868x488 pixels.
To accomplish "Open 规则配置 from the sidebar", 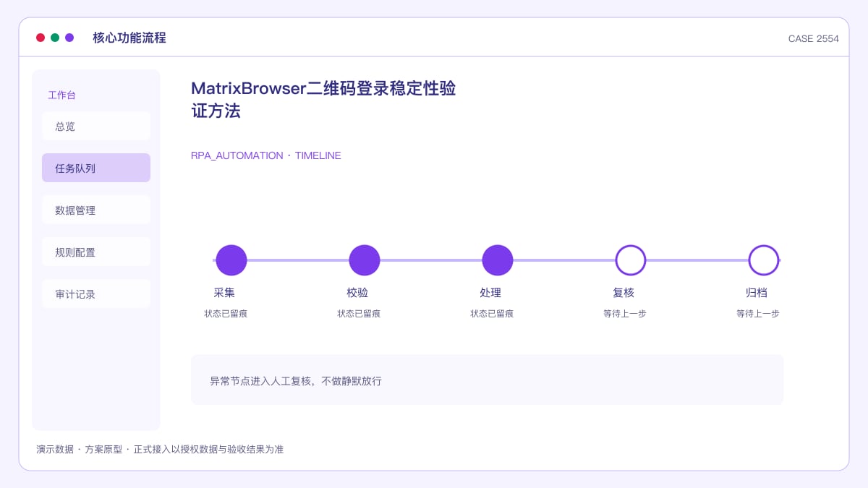I will (96, 252).
